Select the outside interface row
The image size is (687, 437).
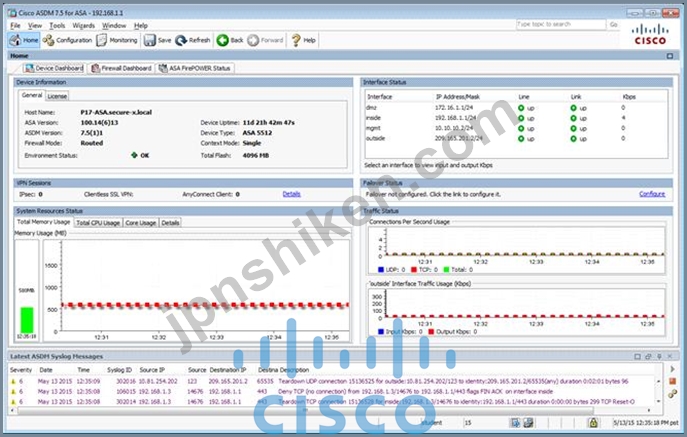(516, 139)
